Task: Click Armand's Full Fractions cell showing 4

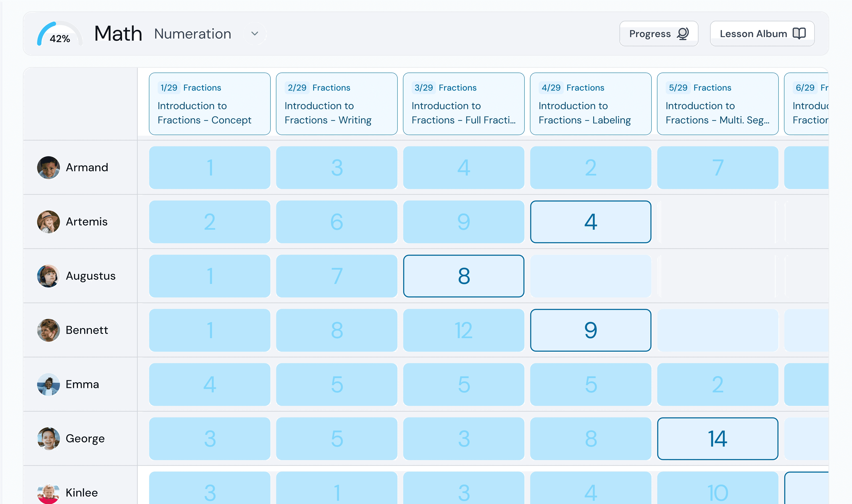Action: click(x=464, y=167)
